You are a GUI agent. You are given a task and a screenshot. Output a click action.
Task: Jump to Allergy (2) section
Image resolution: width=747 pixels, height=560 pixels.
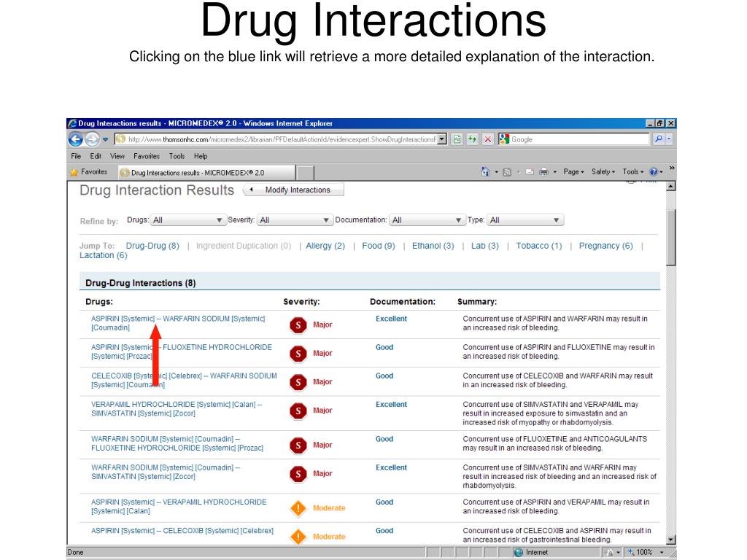pos(325,246)
